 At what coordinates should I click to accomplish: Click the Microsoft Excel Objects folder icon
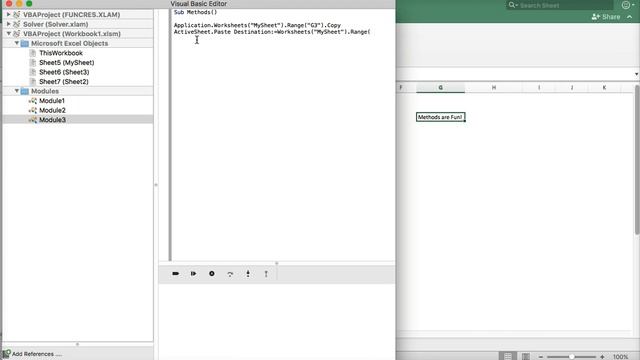[x=24, y=43]
